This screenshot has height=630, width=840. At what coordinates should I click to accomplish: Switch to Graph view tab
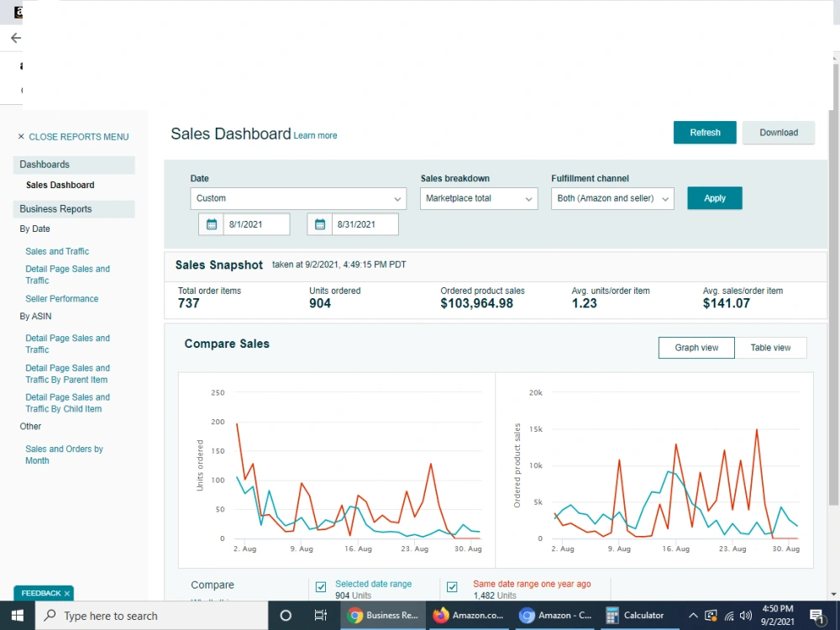[696, 348]
